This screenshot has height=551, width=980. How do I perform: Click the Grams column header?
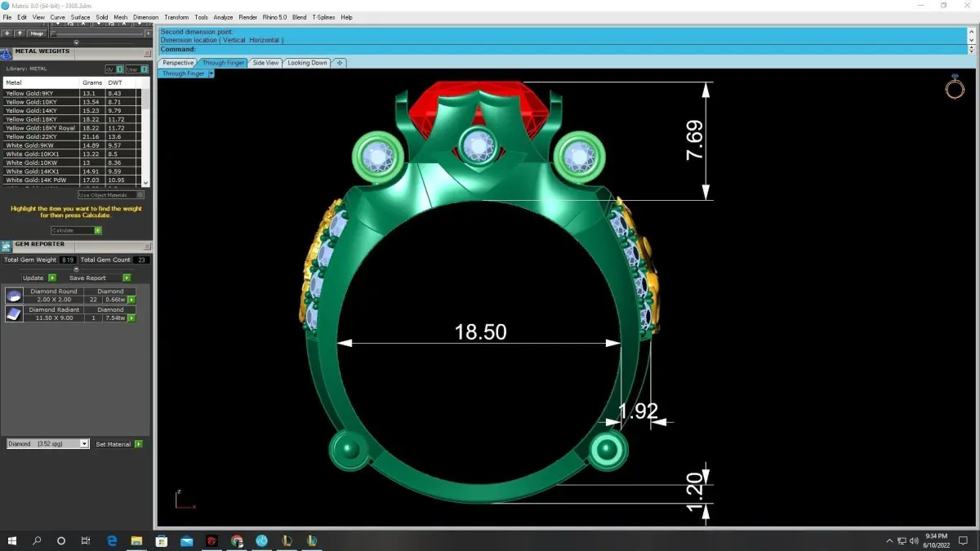[x=93, y=82]
